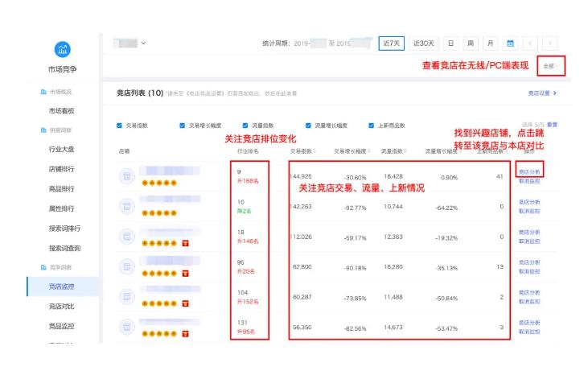The image size is (588, 371).
Task: Switch statistics period to 日
Action: pos(450,43)
